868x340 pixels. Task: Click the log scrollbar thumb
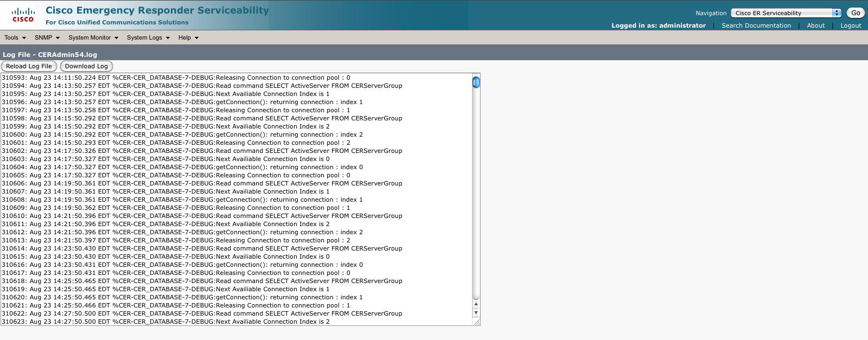click(x=476, y=82)
